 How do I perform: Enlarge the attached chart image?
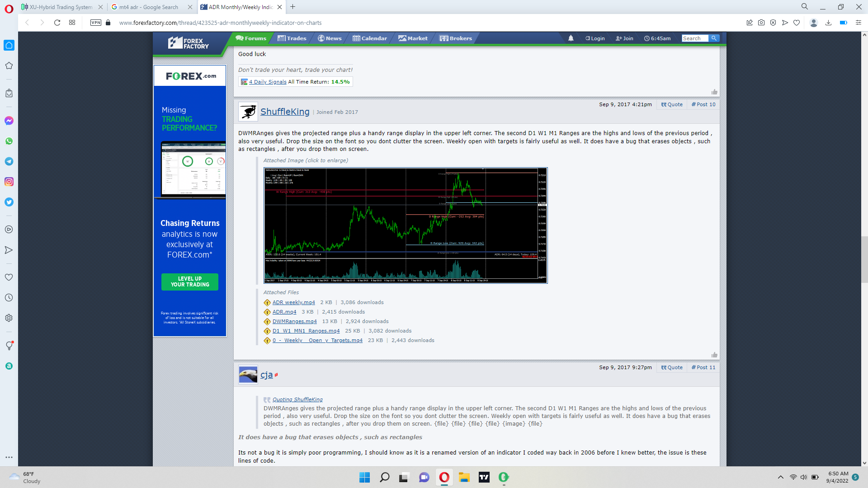tap(406, 225)
